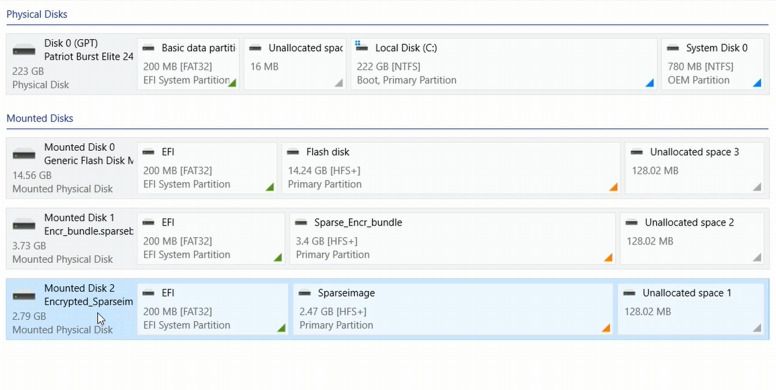Click the Local Disk (C:) Windows drive icon
The image size is (776, 390).
[x=362, y=47]
